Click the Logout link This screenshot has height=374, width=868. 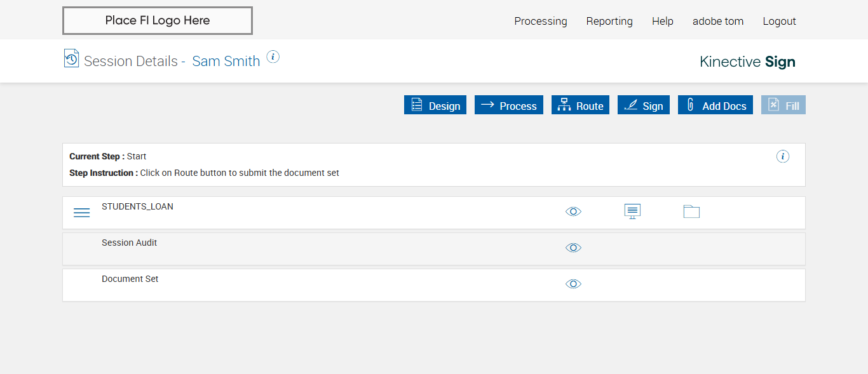(779, 21)
